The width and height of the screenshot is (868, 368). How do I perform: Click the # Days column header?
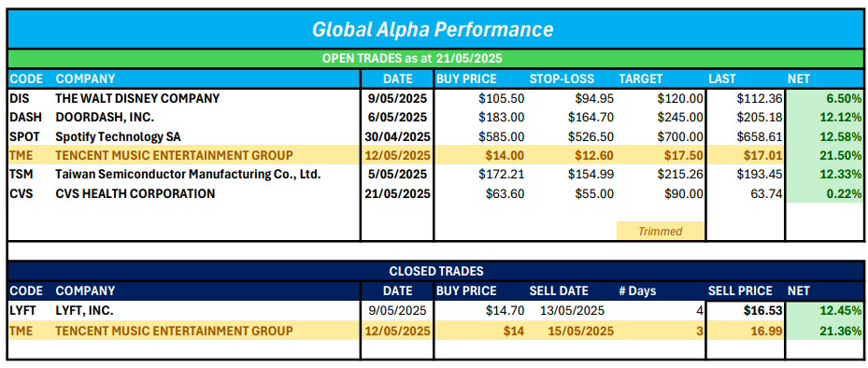pos(636,291)
